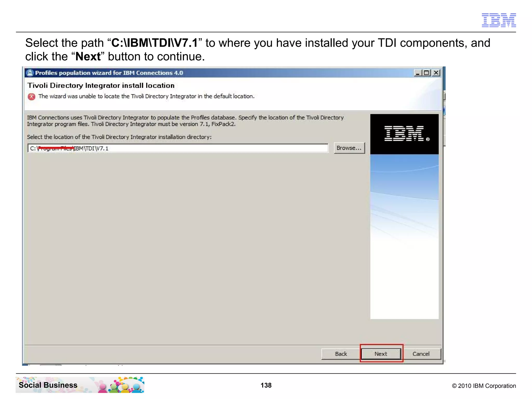This screenshot has height=399, width=532.
Task: Click the '© 2010 IBM Corporation' footer text
Action: [484, 386]
